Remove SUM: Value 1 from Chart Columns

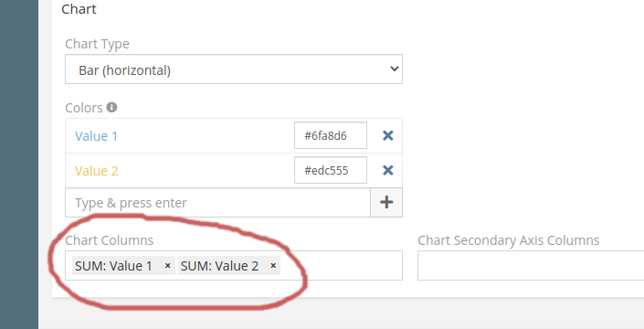point(167,266)
